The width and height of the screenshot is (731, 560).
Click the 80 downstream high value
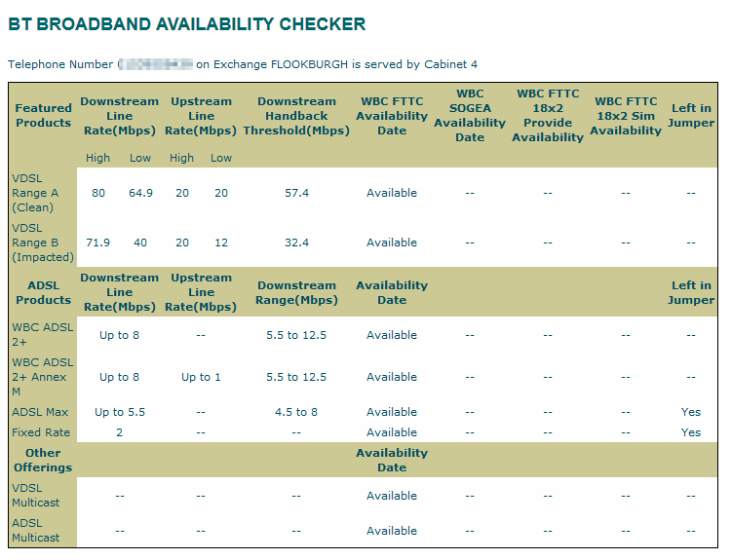coord(98,193)
